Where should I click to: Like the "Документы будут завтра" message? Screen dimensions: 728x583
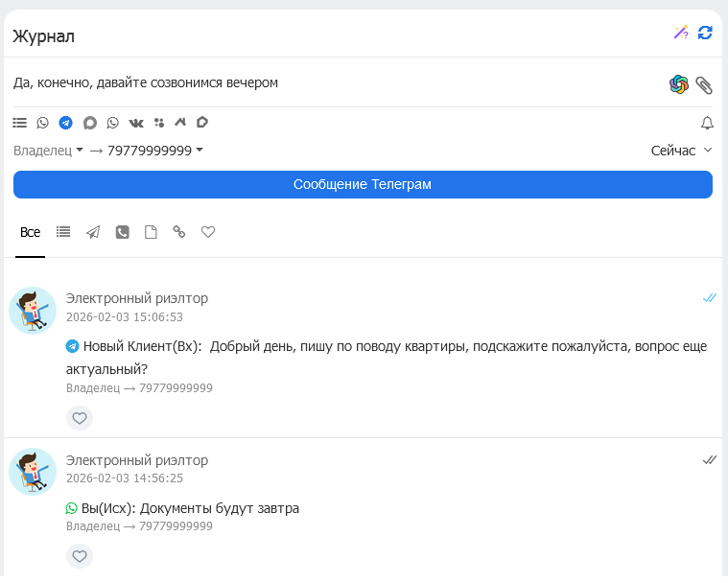(x=80, y=556)
